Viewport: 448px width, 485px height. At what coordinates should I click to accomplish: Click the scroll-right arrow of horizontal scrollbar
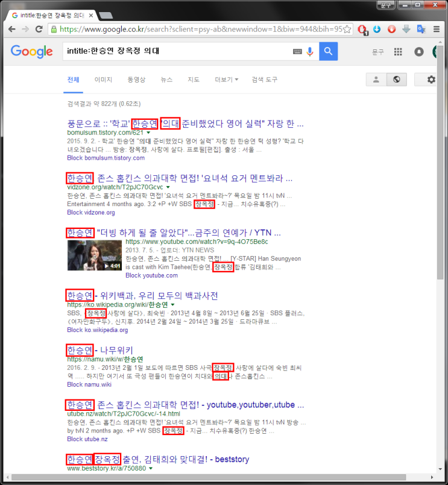point(432,477)
